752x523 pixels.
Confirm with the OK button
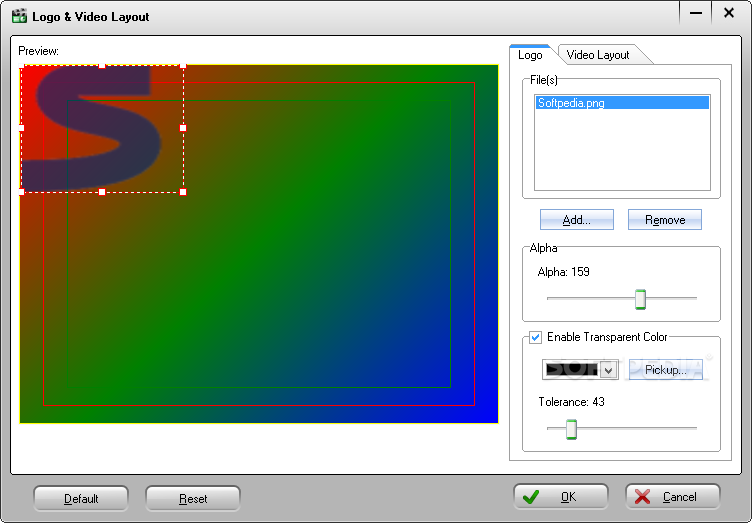[x=561, y=497]
